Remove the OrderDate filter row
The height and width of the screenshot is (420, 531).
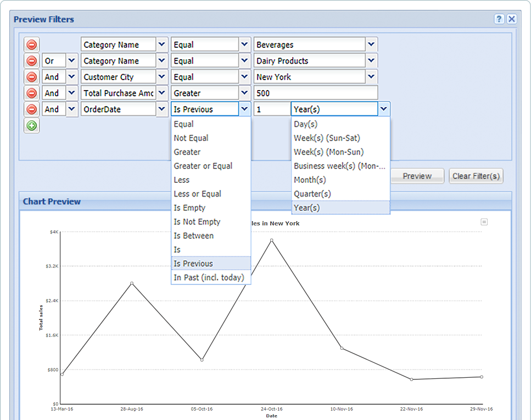click(x=31, y=109)
